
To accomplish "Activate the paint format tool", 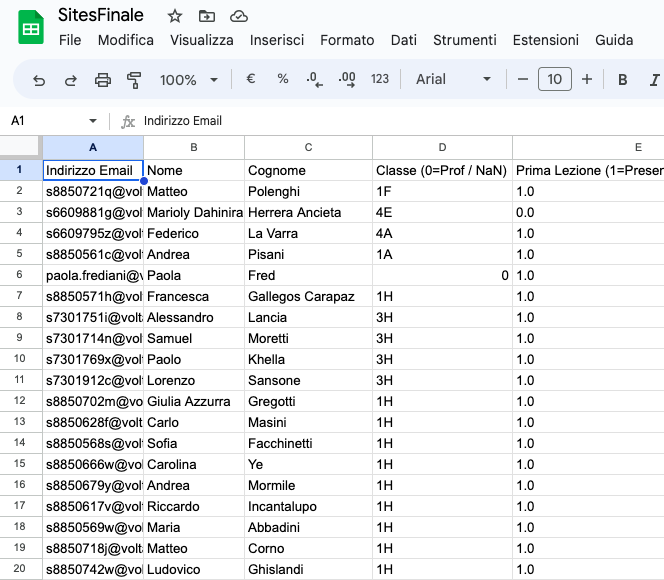I will click(134, 80).
